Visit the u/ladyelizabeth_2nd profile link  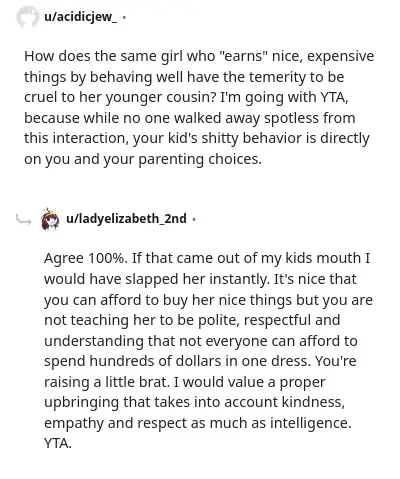[x=126, y=219]
